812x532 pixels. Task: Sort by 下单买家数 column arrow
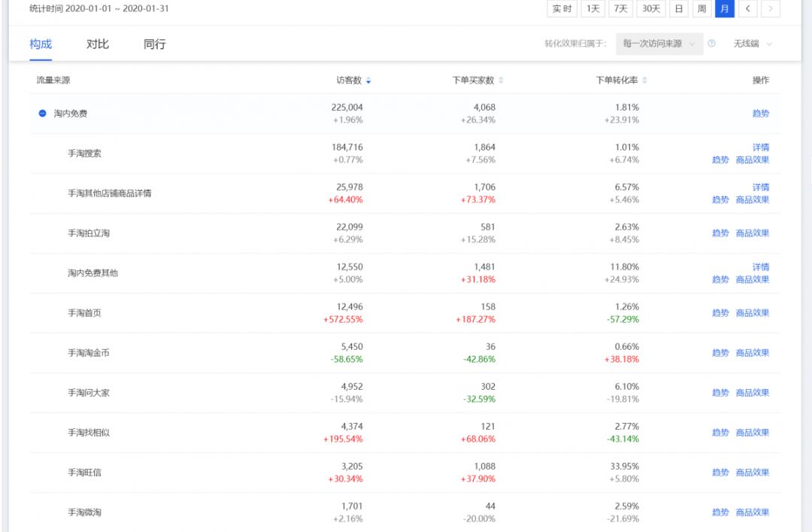pyautogui.click(x=501, y=81)
